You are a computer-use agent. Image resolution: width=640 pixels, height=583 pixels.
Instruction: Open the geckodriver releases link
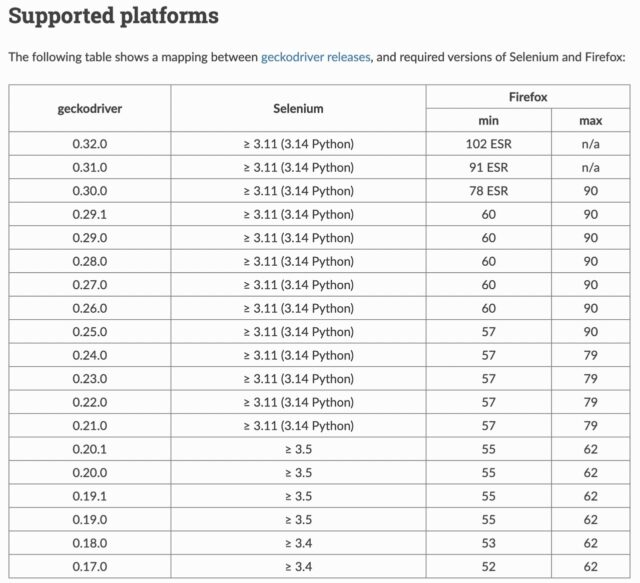[x=315, y=58]
